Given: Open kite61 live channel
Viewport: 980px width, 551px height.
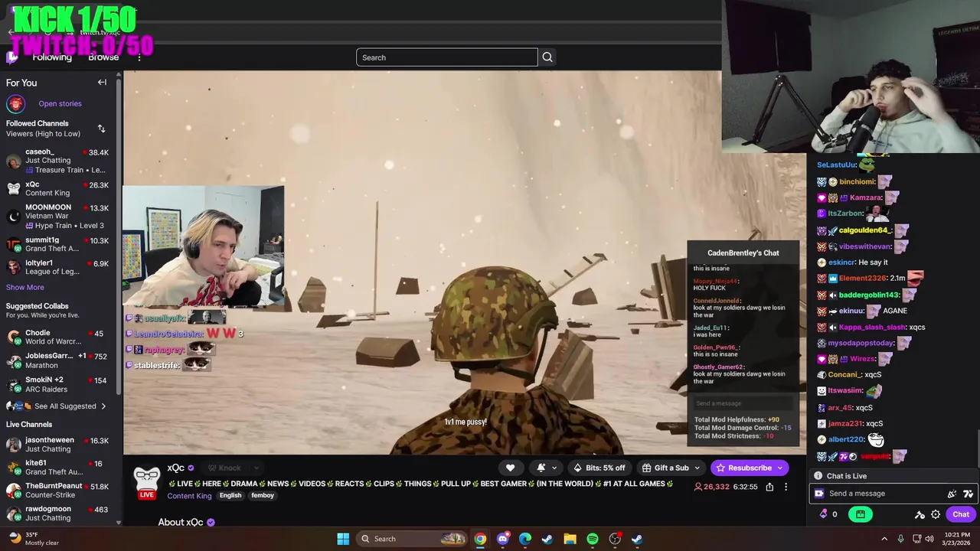Looking at the screenshot, I should coord(57,468).
